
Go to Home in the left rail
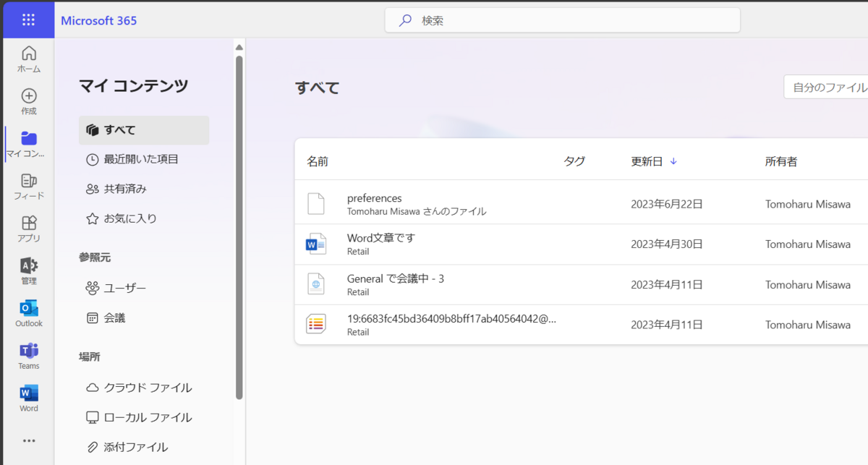29,59
